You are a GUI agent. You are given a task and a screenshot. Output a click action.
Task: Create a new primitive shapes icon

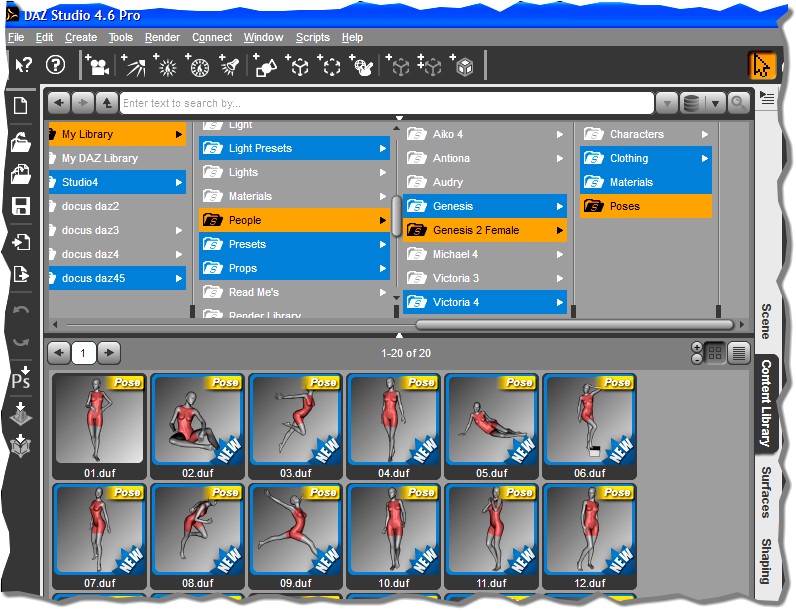265,65
